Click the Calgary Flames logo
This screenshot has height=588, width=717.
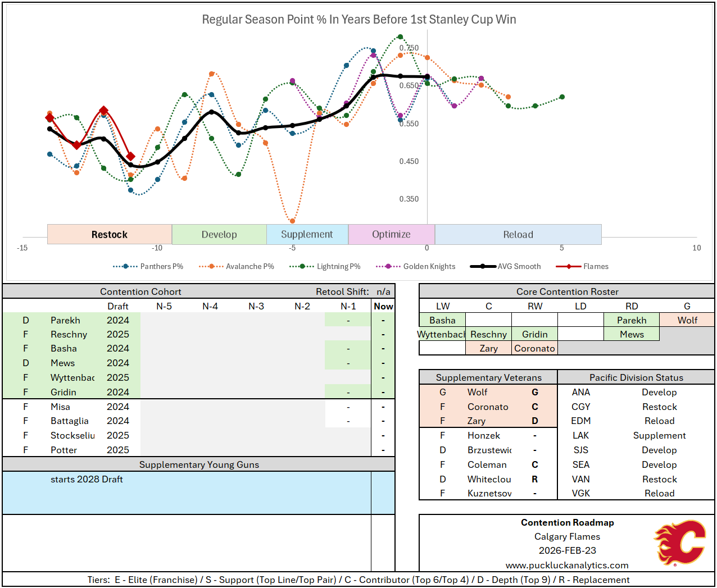[680, 542]
